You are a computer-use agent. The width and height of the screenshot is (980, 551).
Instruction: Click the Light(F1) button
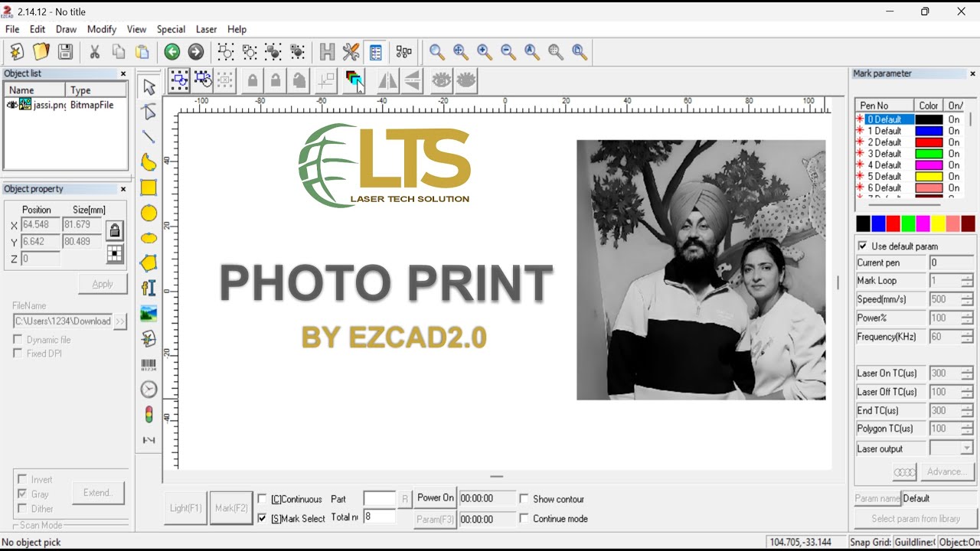185,508
